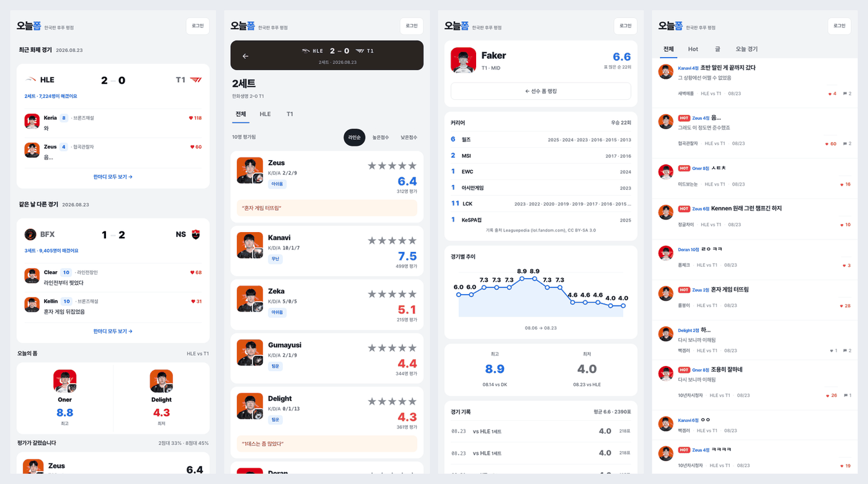
Task: Tap the avatar on the 'Kennen 원래 그런 챔프긴 하지' post
Action: pos(666,212)
